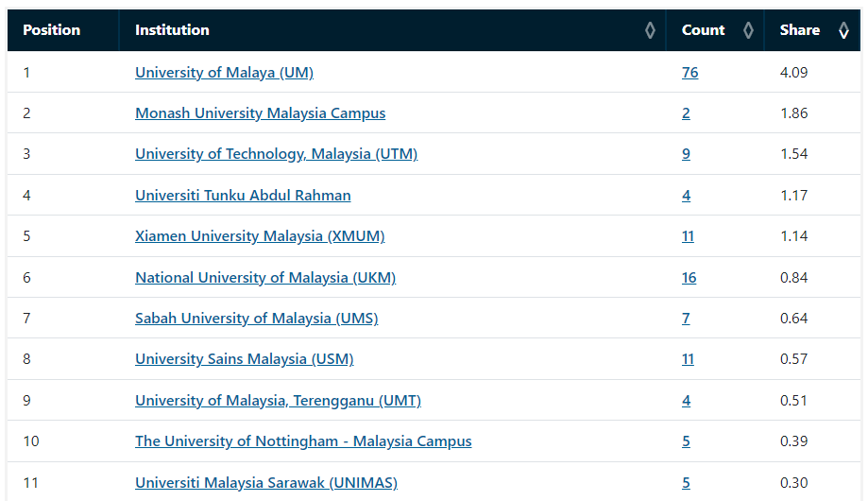
Task: Open Xiamen University Malaysia (XMUM) link
Action: [260, 236]
